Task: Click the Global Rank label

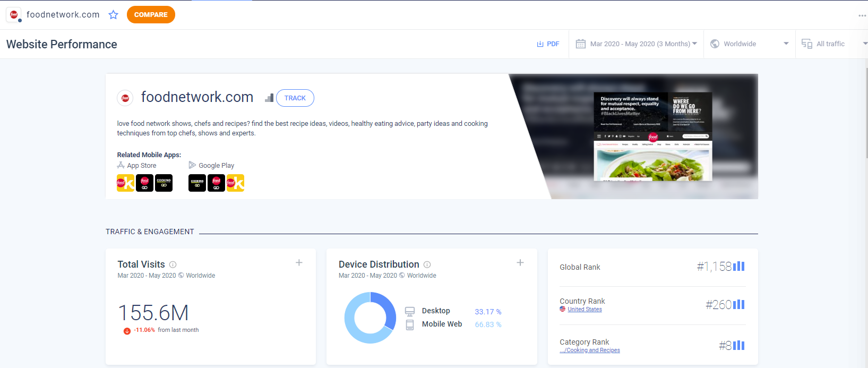Action: click(580, 267)
